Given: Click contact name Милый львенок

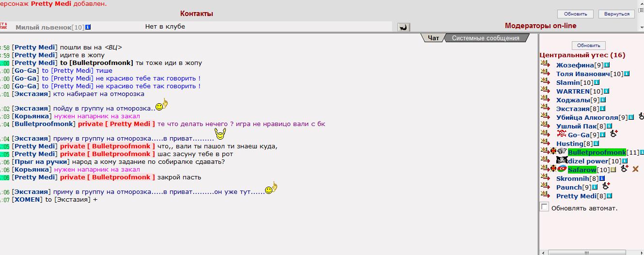Looking at the screenshot, I should (x=43, y=27).
